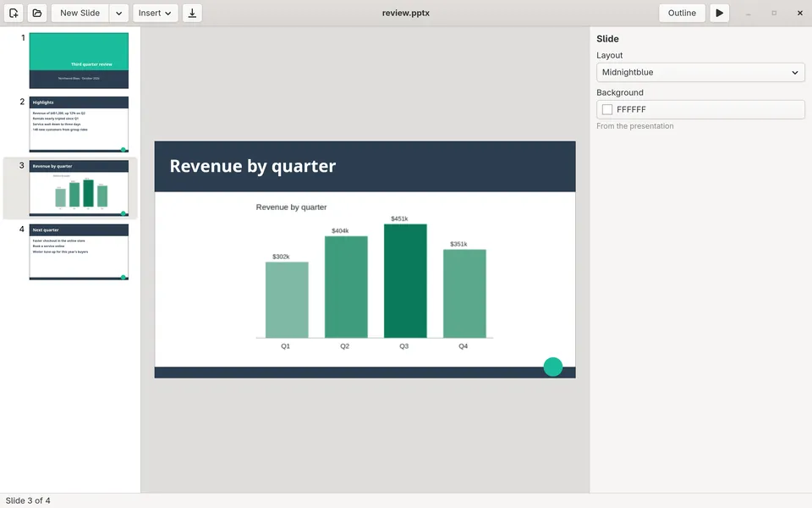Open the Insert dropdown menu
The height and width of the screenshot is (508, 812).
coord(156,13)
